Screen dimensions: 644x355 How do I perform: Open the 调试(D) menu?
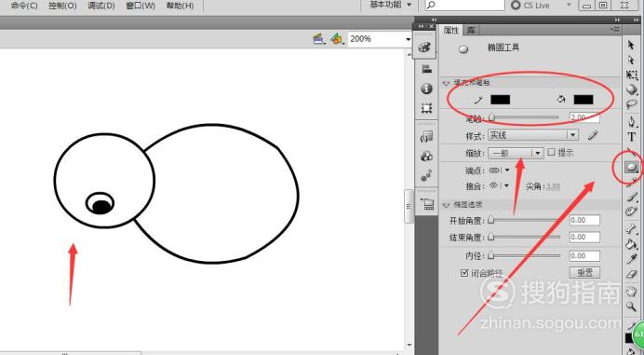(x=101, y=6)
